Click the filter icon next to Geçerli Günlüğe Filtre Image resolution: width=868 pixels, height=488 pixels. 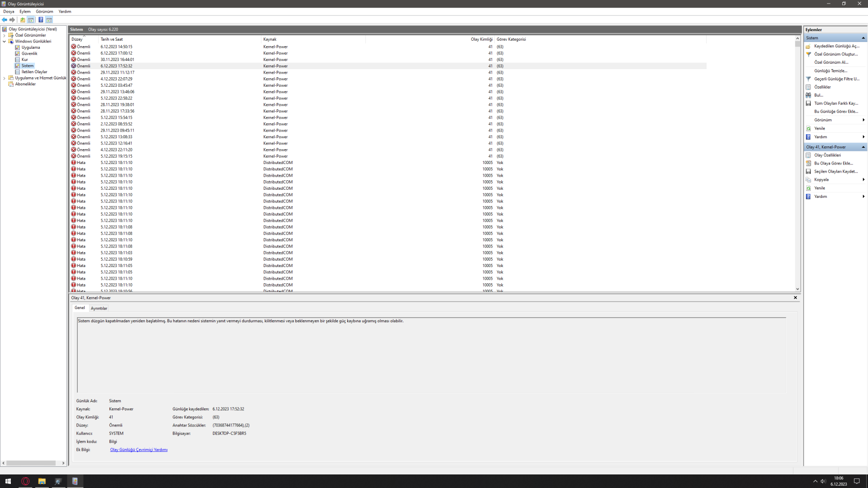coord(808,79)
